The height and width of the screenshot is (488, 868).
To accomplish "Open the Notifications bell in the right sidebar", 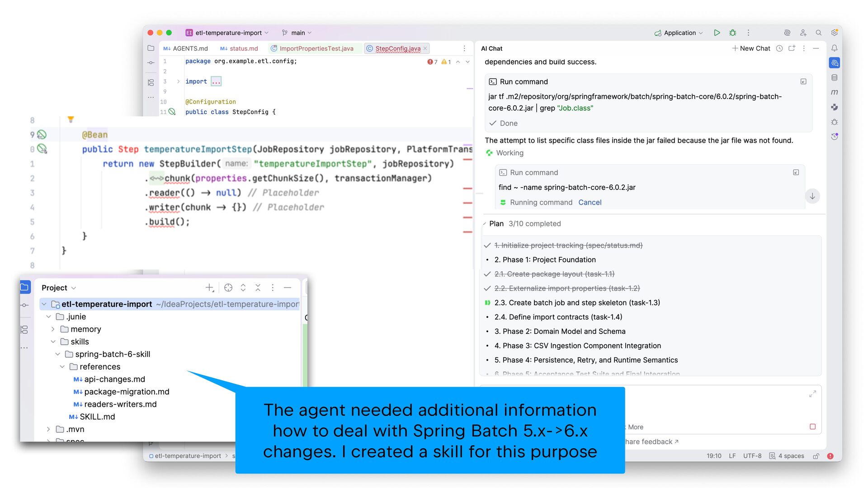I will pos(834,48).
